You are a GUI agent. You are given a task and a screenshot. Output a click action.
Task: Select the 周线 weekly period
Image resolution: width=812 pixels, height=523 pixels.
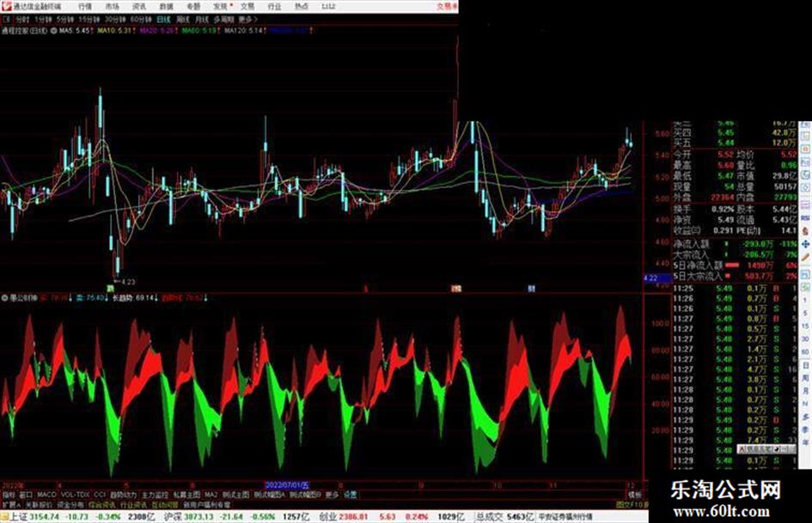(183, 19)
